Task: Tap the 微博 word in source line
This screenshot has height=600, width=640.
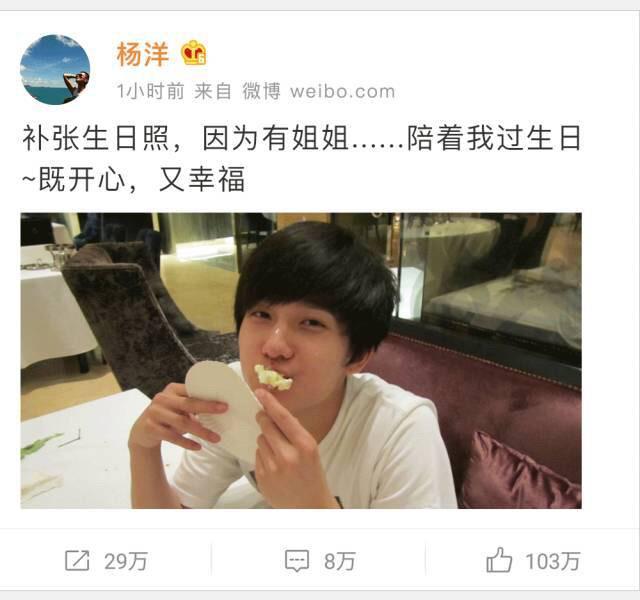Action: (x=262, y=91)
